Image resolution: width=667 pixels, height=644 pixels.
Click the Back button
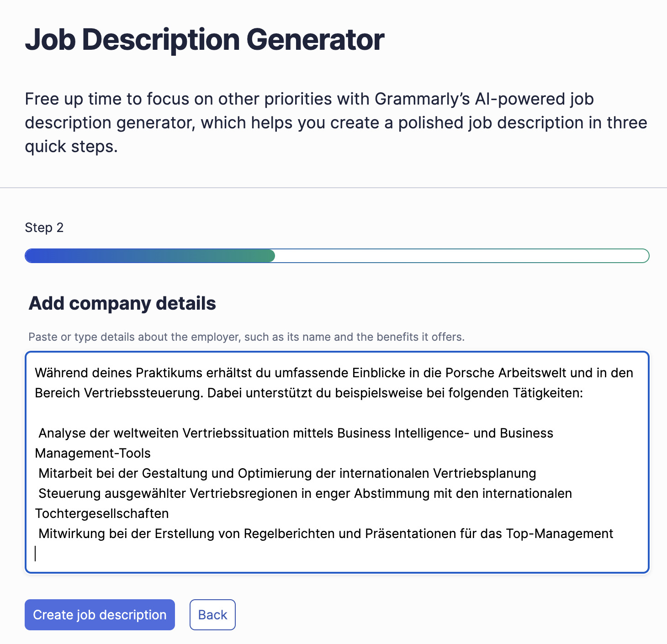click(212, 615)
